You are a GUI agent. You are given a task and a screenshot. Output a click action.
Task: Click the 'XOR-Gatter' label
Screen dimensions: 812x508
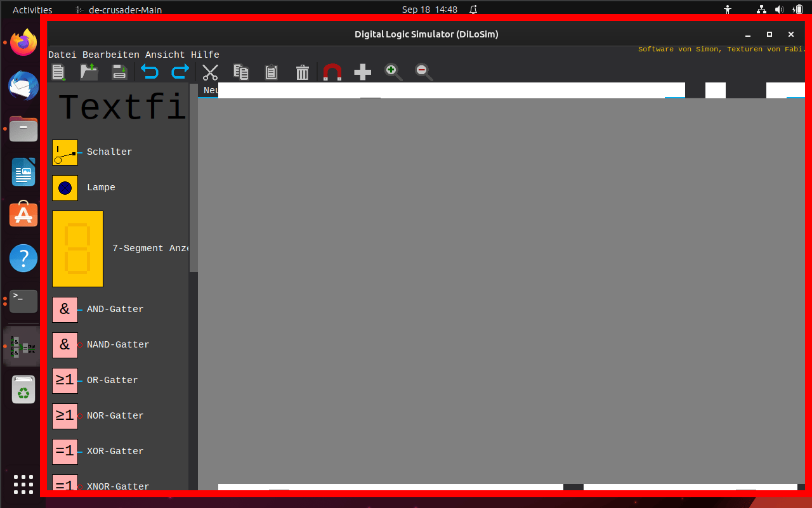[x=115, y=452]
